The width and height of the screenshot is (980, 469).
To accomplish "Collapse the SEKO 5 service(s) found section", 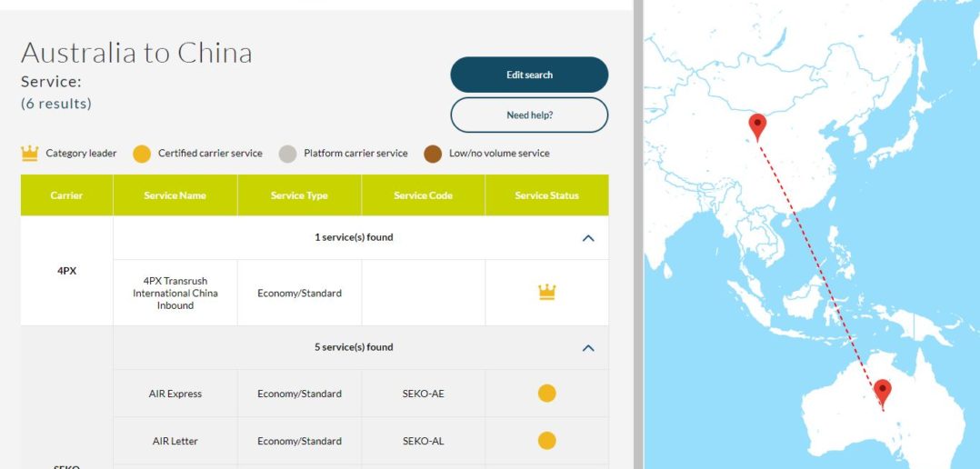I will tap(587, 347).
